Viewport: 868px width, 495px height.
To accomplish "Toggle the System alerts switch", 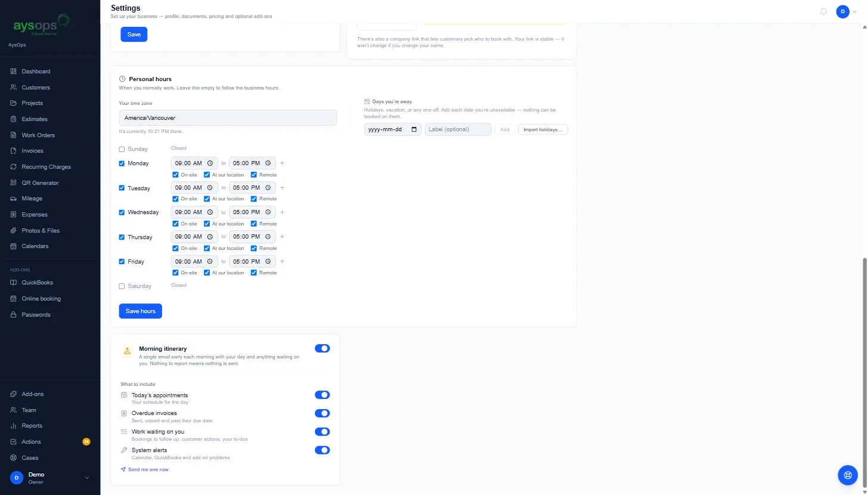I will coord(322,450).
